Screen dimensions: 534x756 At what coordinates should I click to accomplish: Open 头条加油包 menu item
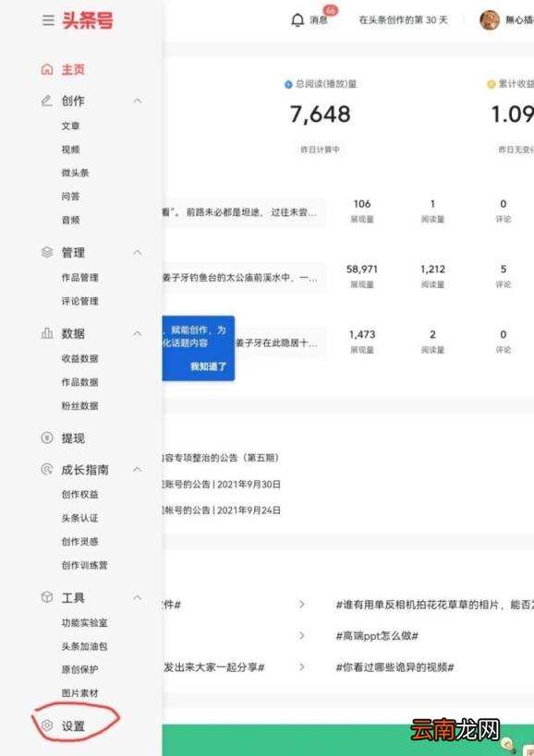(84, 646)
